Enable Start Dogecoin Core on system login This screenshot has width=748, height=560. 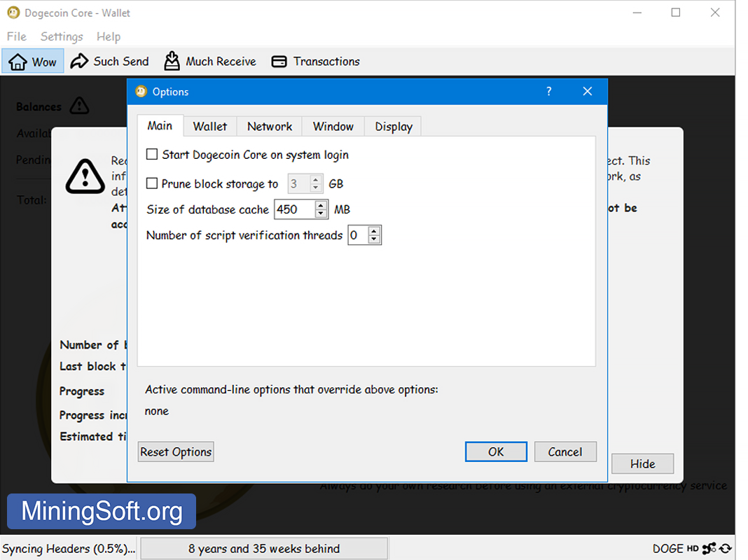point(152,155)
